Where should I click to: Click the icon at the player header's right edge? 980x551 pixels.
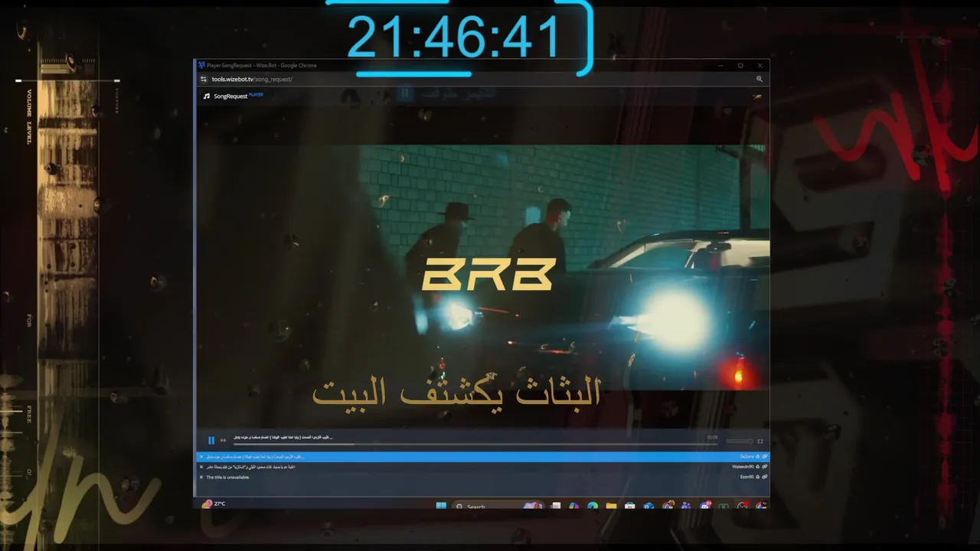pyautogui.click(x=757, y=96)
